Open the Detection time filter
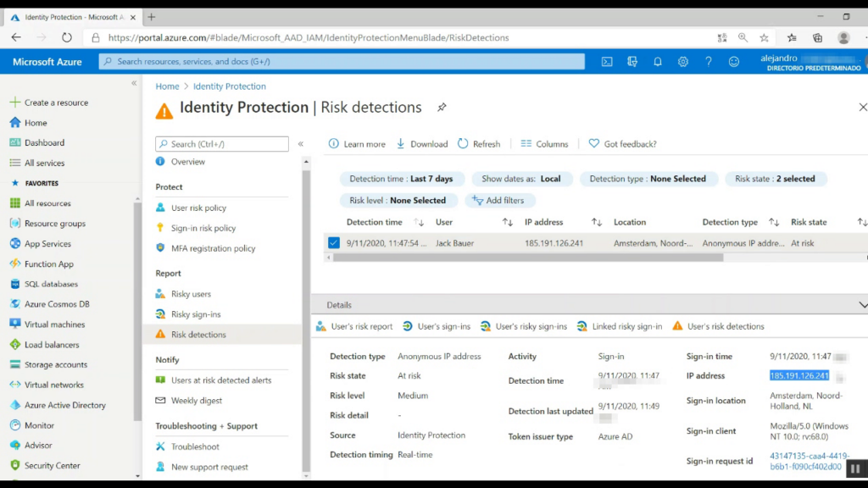 point(401,179)
